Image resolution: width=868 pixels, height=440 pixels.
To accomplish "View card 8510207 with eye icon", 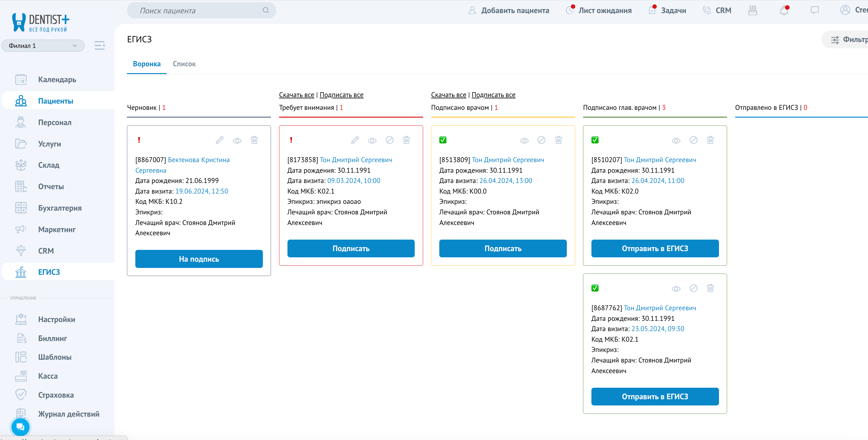I will pos(676,140).
